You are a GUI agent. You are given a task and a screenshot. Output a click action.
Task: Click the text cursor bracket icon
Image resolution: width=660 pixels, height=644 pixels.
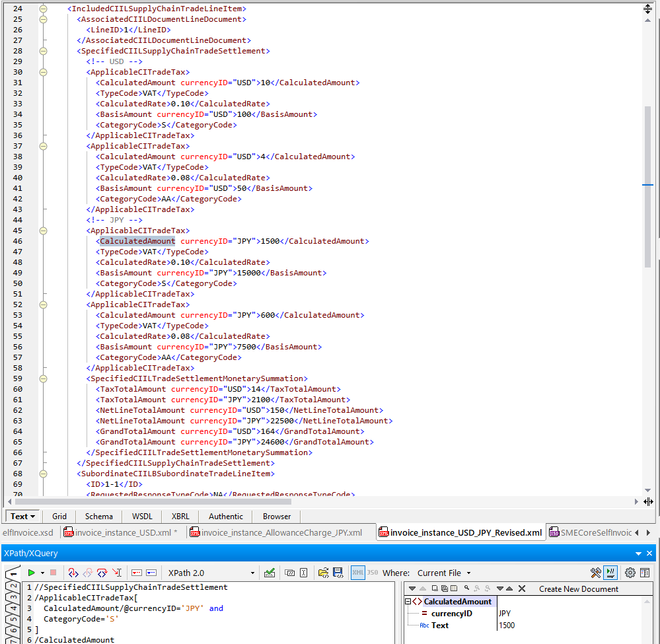point(303,573)
